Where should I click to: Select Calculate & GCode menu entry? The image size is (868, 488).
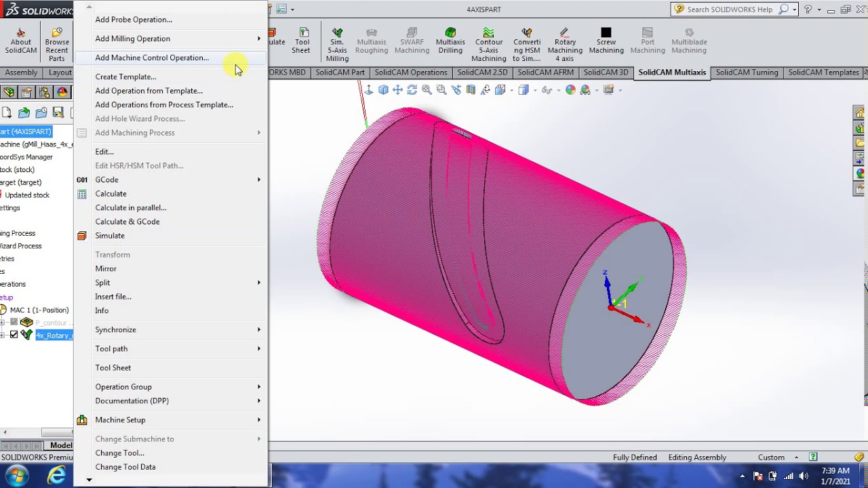[x=127, y=222]
